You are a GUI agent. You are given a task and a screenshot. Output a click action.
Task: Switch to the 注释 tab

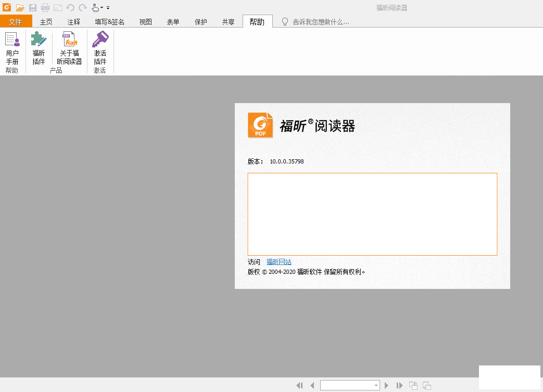pyautogui.click(x=74, y=22)
